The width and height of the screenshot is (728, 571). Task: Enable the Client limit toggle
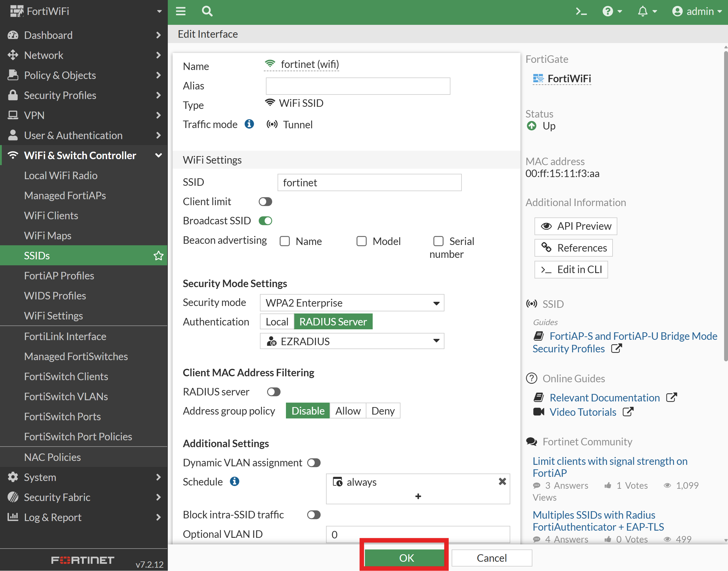point(265,201)
